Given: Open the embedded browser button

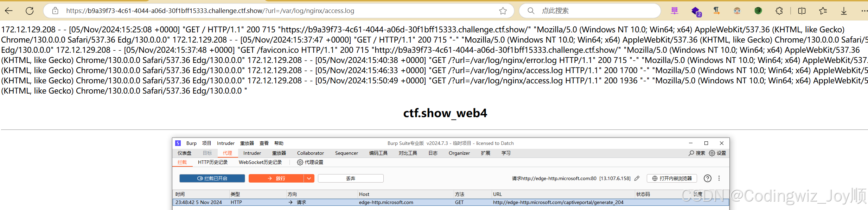Looking at the screenshot, I should coord(672,178).
